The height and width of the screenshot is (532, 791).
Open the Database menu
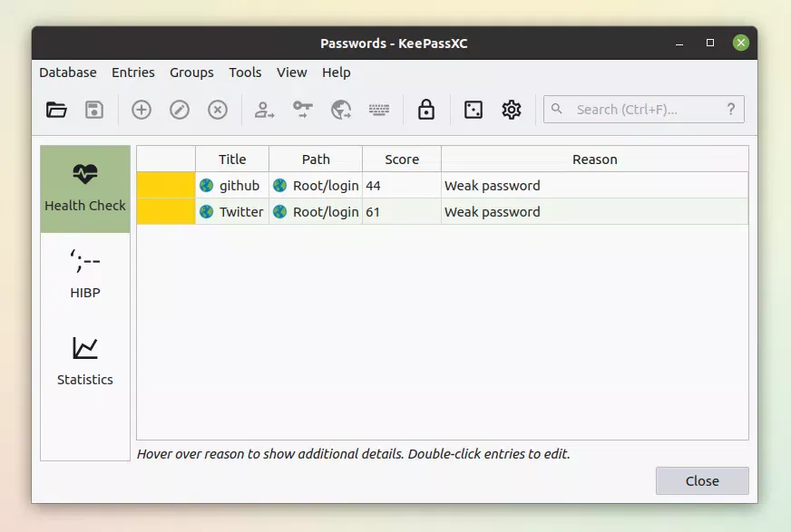[x=68, y=73]
